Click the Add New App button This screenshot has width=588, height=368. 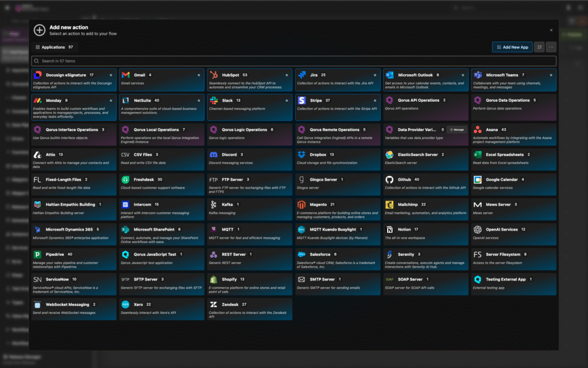pyautogui.click(x=512, y=47)
